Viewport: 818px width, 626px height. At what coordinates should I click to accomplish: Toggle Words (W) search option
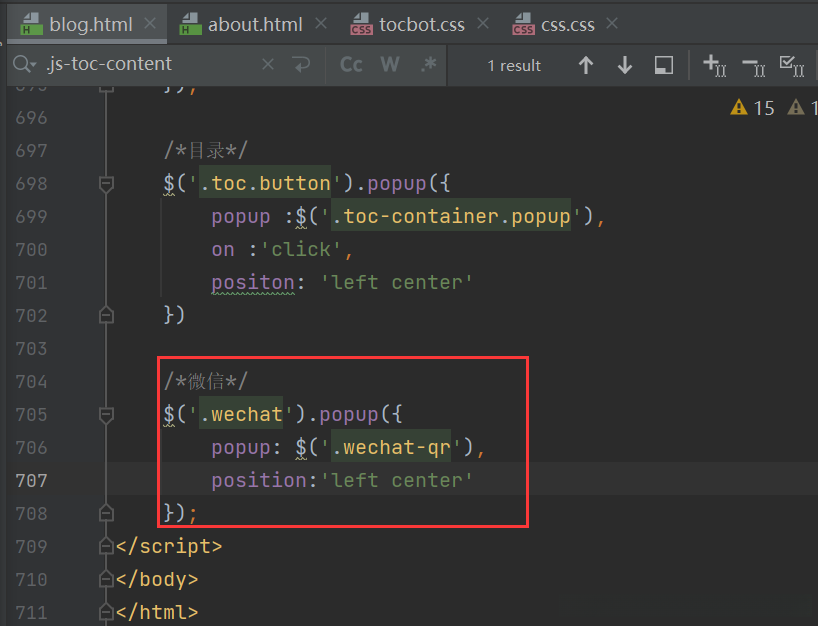pyautogui.click(x=390, y=64)
